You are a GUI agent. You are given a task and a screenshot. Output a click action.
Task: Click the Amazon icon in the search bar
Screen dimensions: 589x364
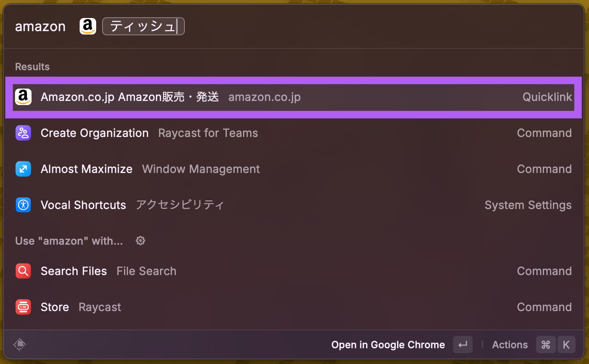(88, 26)
